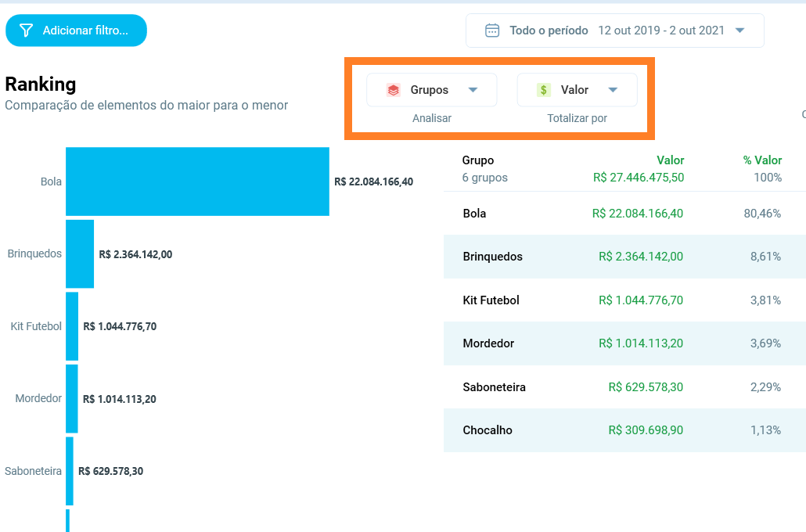Click value R$ 309.698,90 for Chocalho

pos(646,430)
